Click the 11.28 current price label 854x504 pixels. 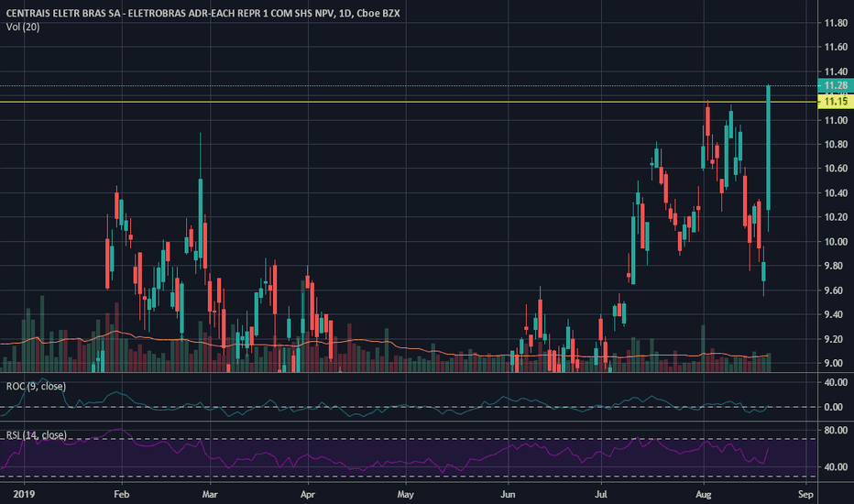click(836, 85)
